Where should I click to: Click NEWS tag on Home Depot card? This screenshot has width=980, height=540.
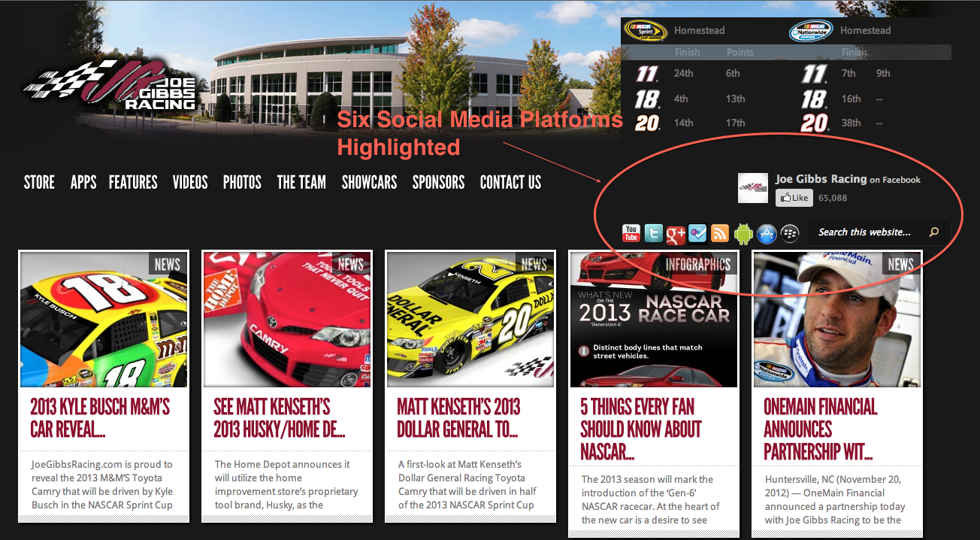click(x=351, y=264)
